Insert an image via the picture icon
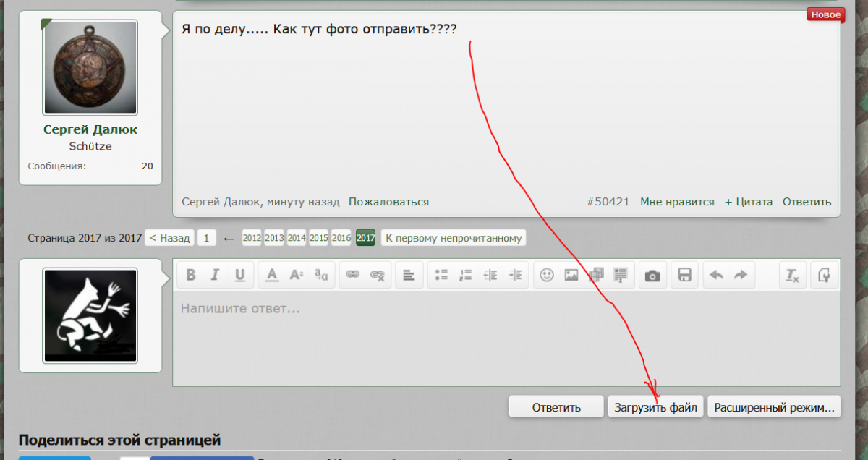Screen dimensions: 868x460 [571, 275]
